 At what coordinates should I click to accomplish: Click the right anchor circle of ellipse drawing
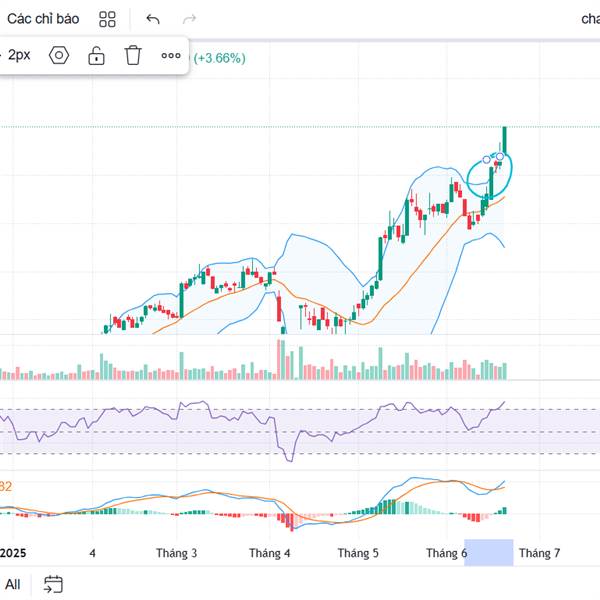click(x=500, y=156)
